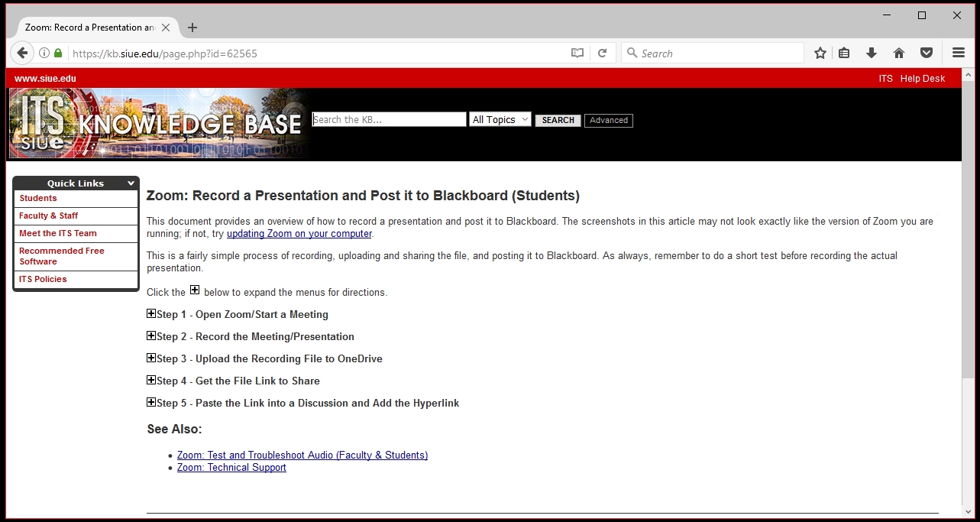Toggle Reader View icon in address bar

point(577,53)
